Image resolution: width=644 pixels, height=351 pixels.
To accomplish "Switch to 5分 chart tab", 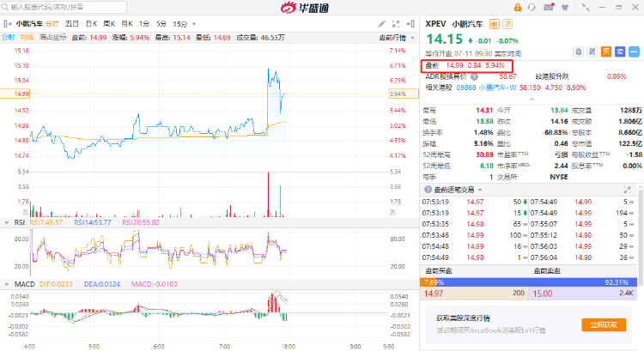I will click(161, 24).
